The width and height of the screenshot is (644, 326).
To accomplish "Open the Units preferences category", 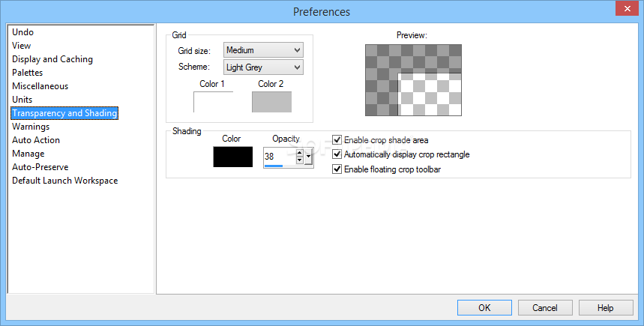I will [22, 100].
